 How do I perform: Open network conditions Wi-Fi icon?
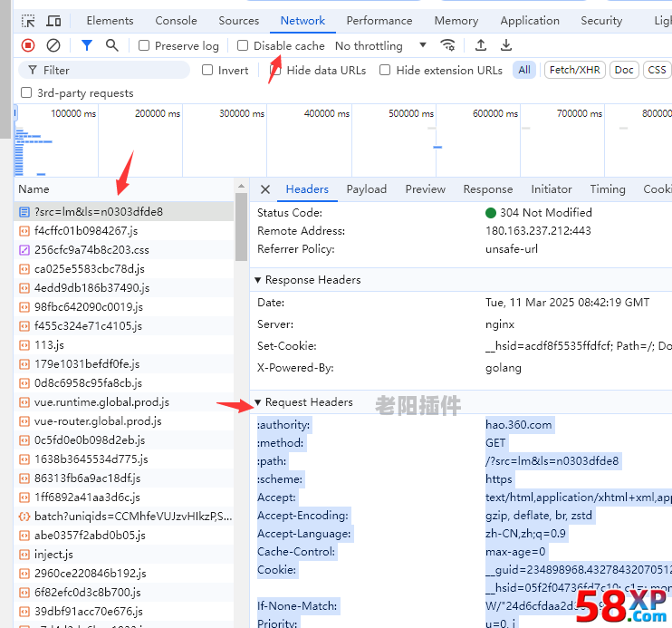pyautogui.click(x=447, y=45)
